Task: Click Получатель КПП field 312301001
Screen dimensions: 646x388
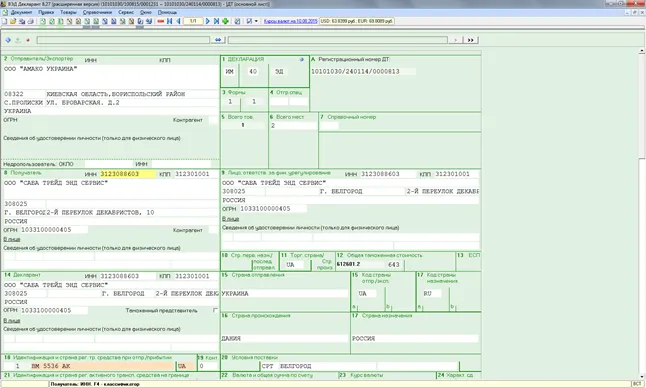Action: (x=196, y=174)
